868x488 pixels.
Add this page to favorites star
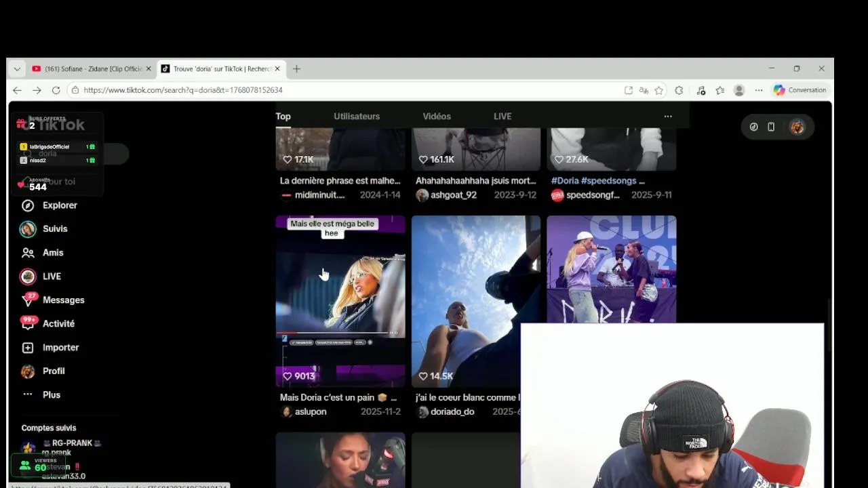(x=658, y=90)
